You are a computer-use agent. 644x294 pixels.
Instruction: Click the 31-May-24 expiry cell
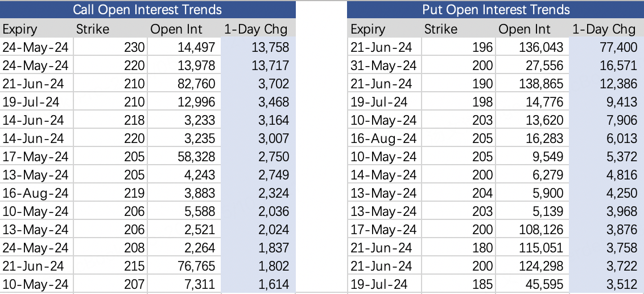tap(385, 66)
